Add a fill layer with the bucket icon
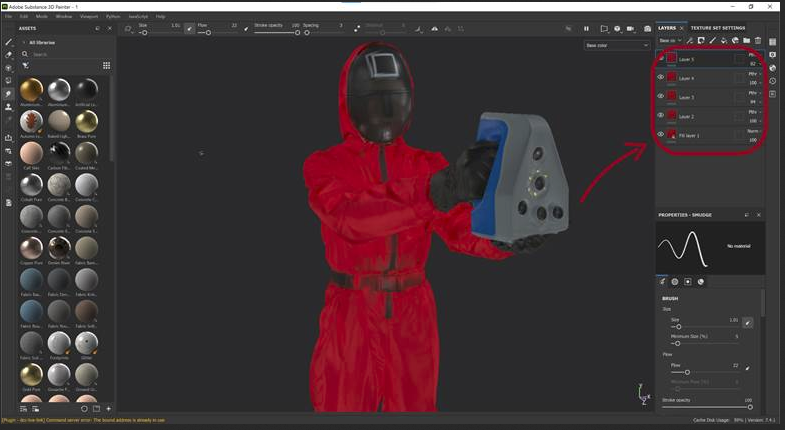The image size is (785, 430). 723,41
